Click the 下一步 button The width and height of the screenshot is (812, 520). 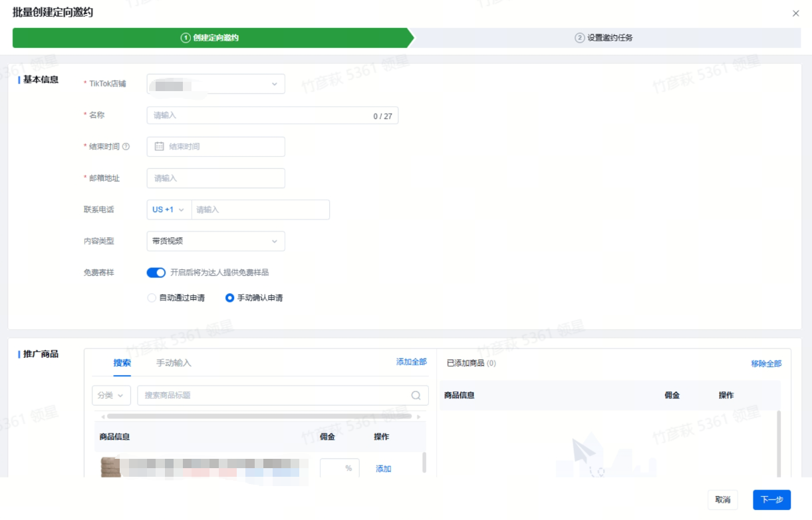coord(771,500)
